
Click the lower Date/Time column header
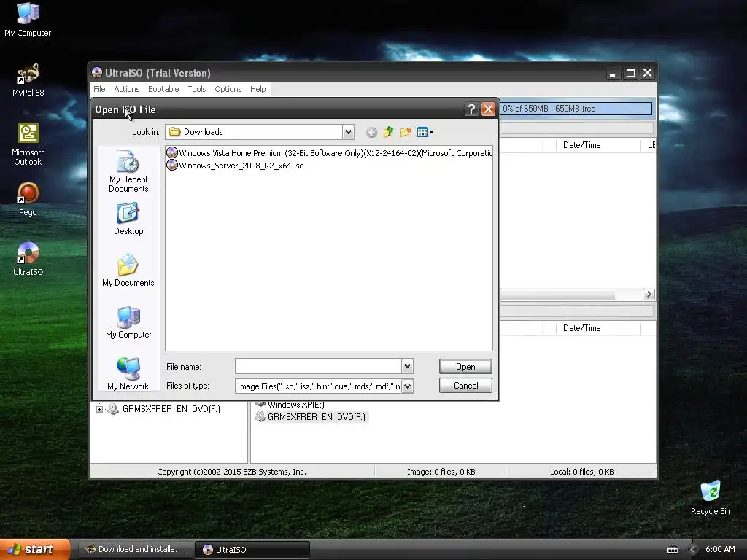pos(598,328)
